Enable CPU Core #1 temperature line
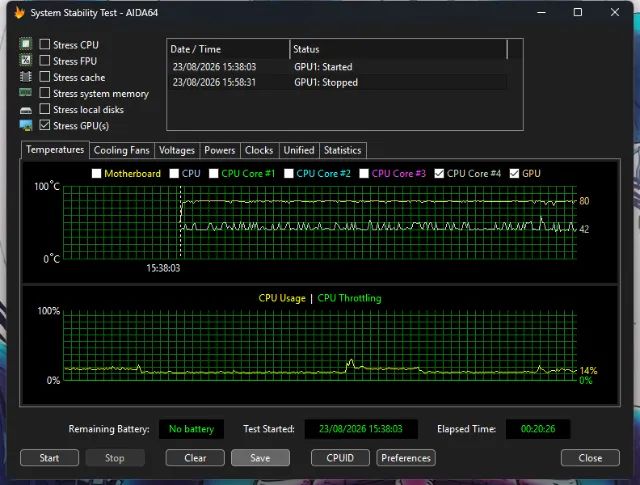Viewport: 640px width, 485px height. tap(213, 174)
